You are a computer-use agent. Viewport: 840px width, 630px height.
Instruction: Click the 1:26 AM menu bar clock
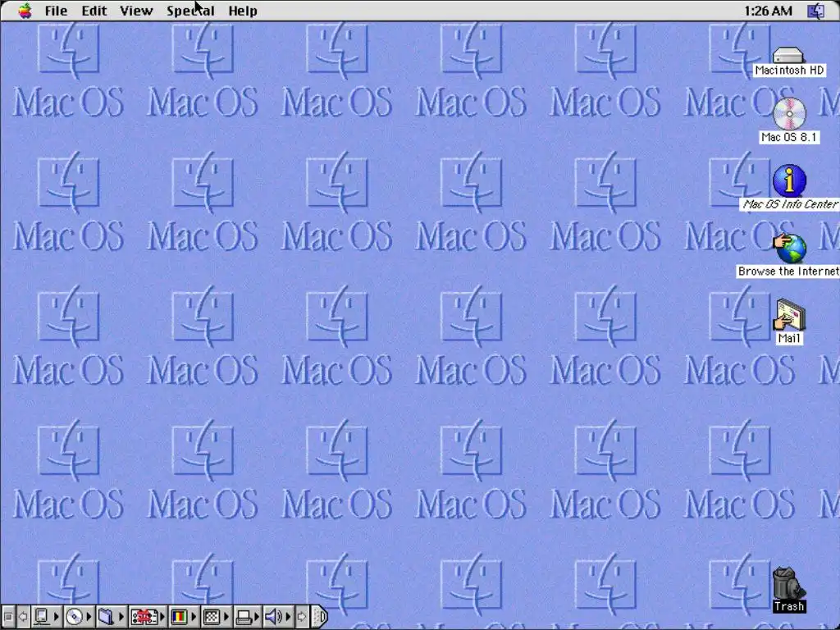coord(768,11)
